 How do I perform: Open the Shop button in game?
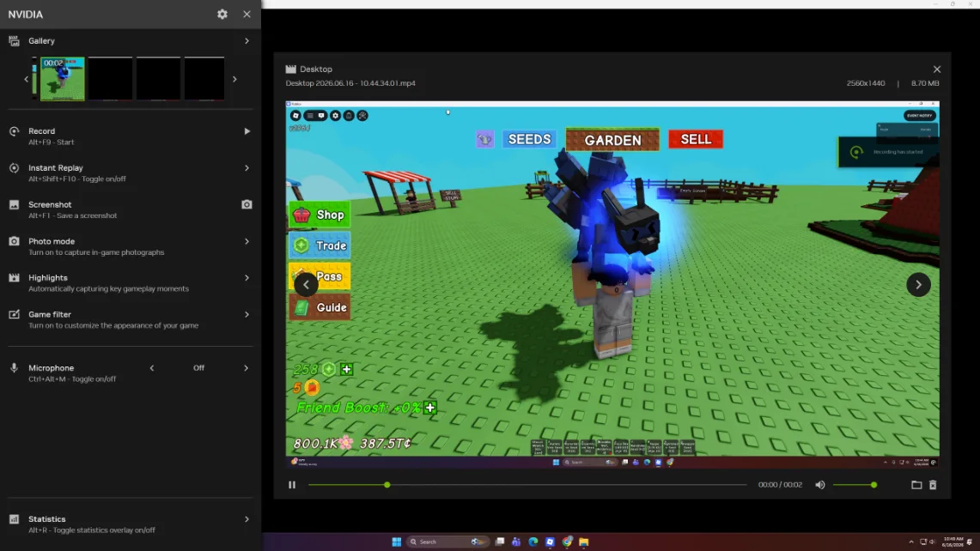(x=320, y=215)
